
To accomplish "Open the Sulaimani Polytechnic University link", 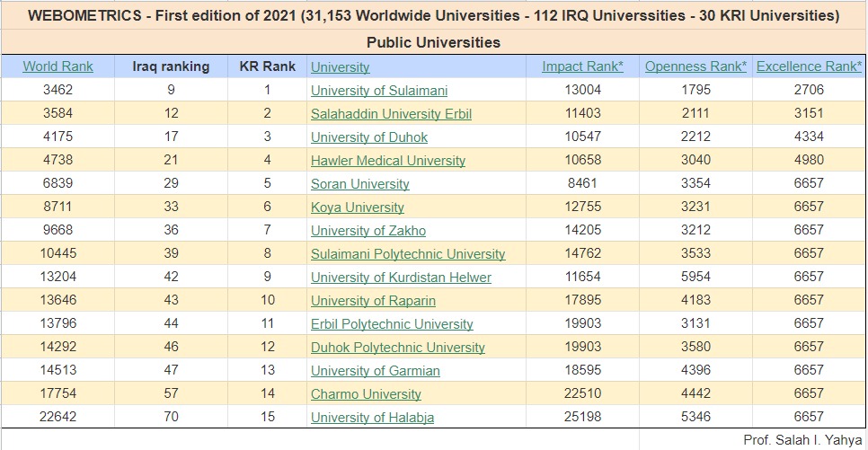I will pyautogui.click(x=407, y=253).
